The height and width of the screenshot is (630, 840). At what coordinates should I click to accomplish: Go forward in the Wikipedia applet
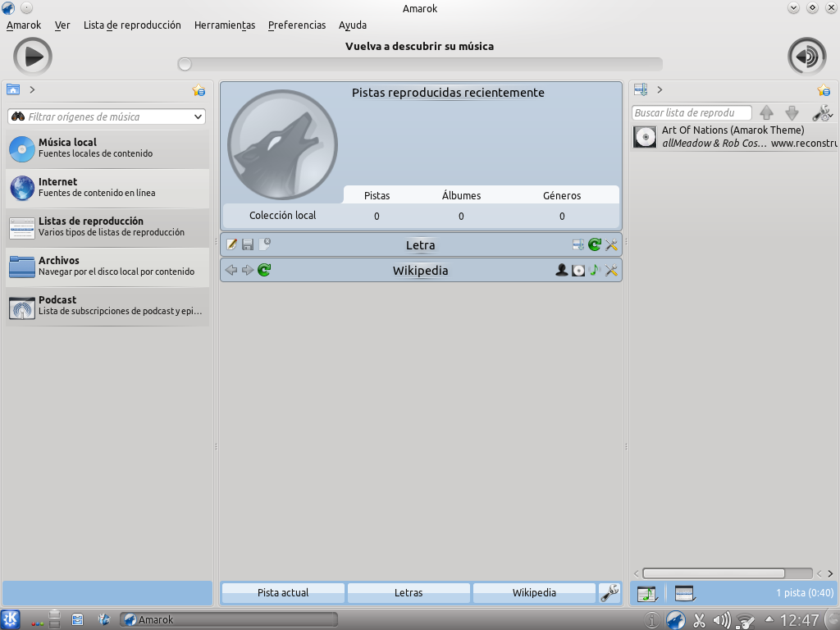(x=247, y=270)
